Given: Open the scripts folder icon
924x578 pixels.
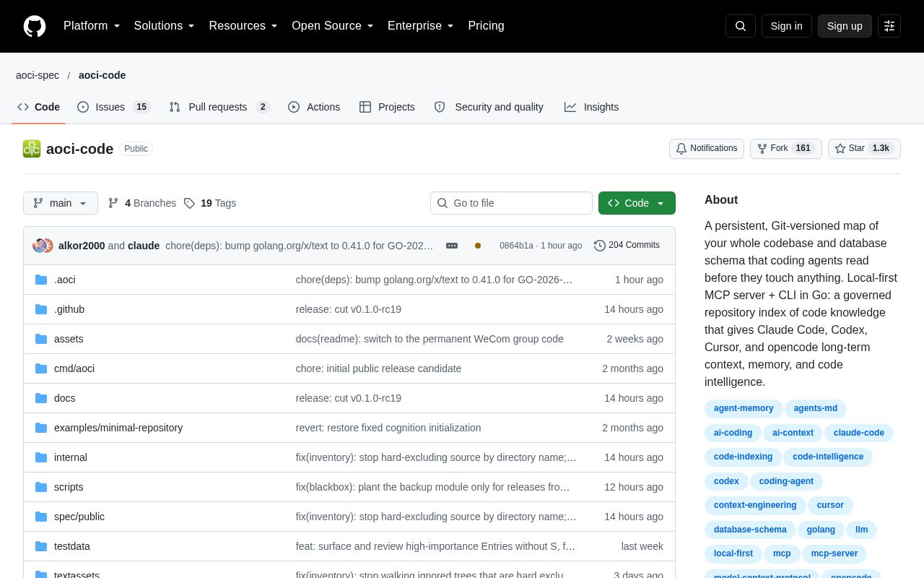Looking at the screenshot, I should pos(41,487).
